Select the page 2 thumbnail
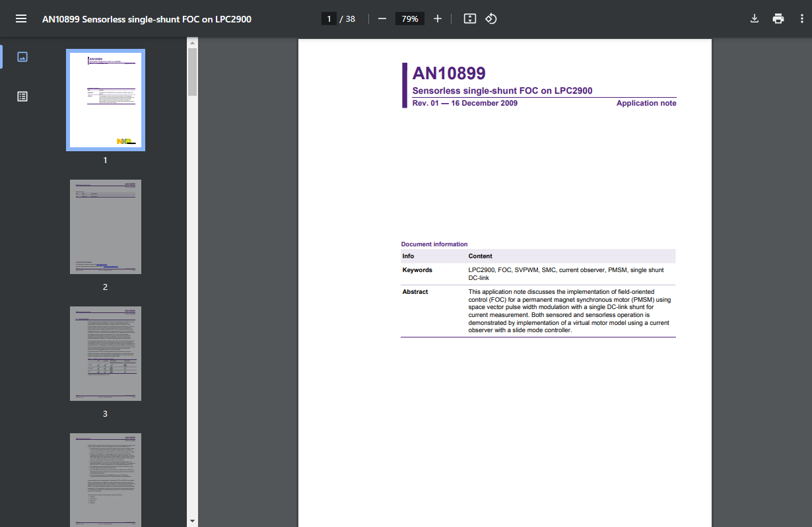 106,227
